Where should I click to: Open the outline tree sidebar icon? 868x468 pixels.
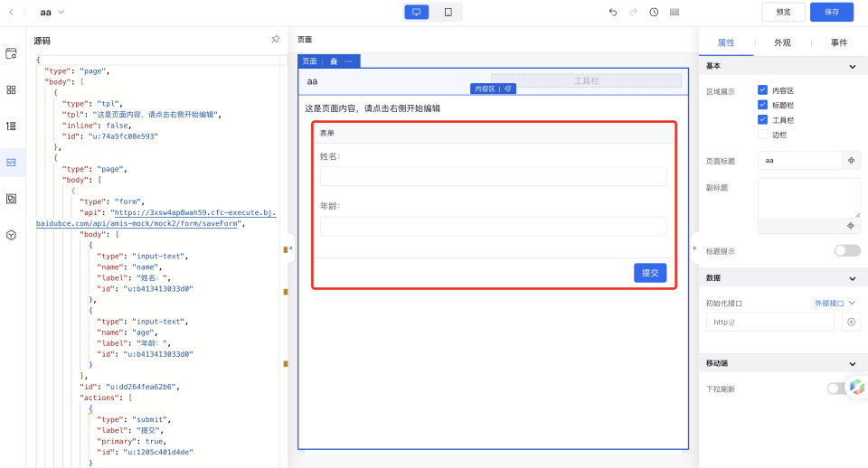tap(12, 126)
